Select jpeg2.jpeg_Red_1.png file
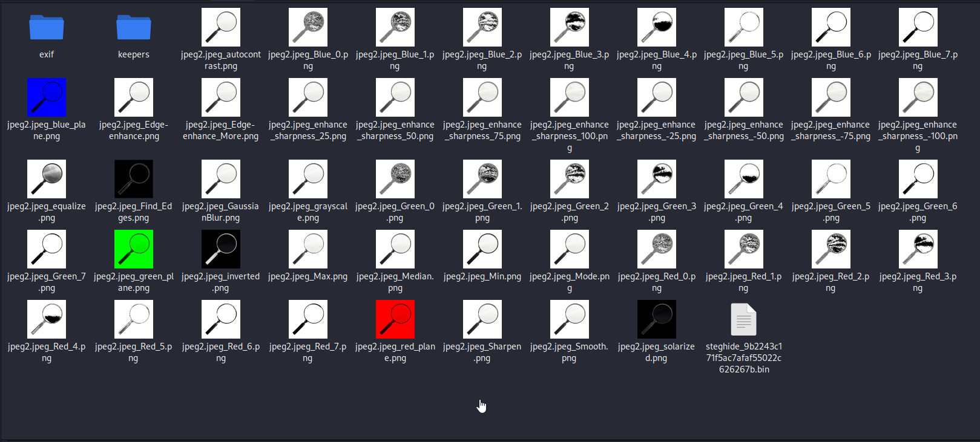The width and height of the screenshot is (980, 442). tap(744, 249)
